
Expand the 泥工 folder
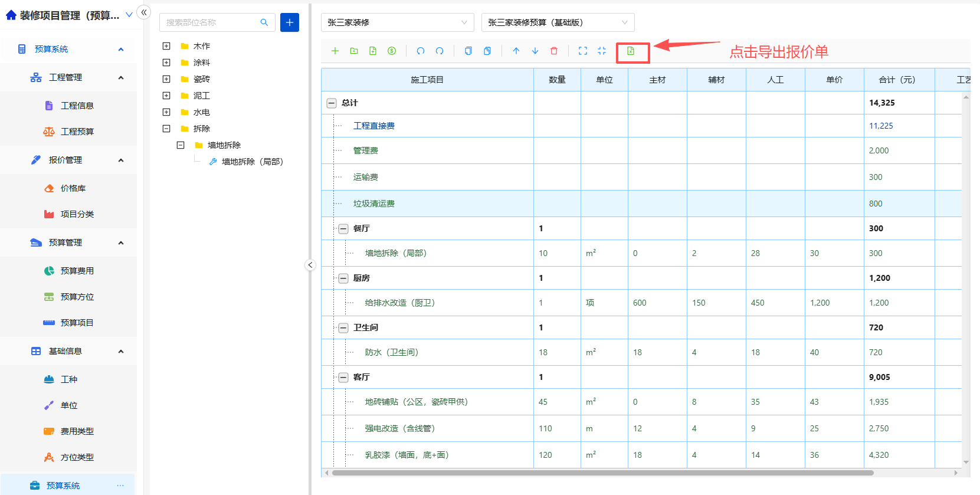(x=166, y=96)
